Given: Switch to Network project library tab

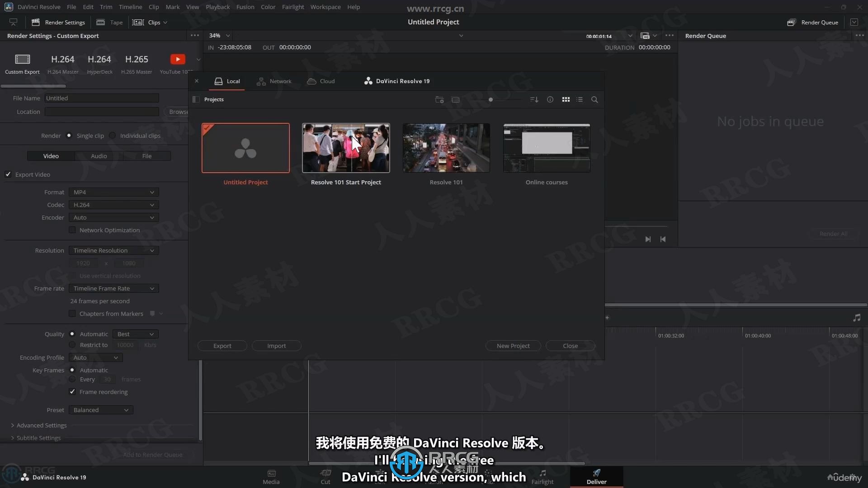Looking at the screenshot, I should 274,81.
